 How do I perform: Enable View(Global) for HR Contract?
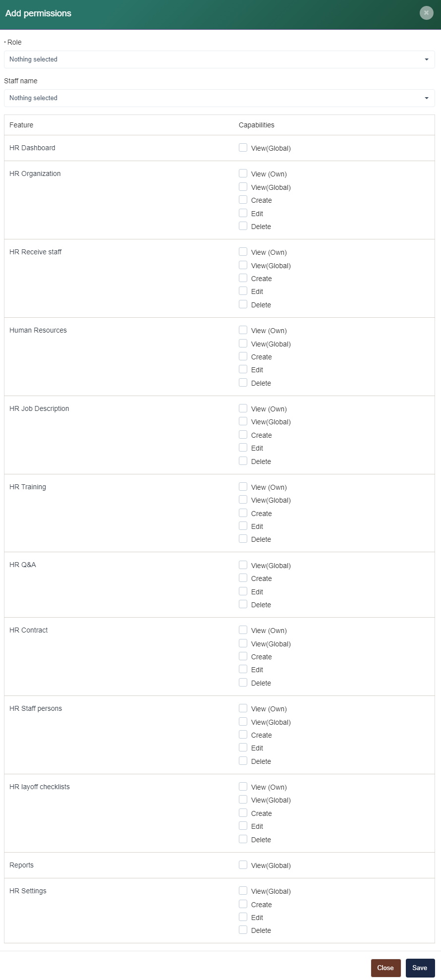243,643
